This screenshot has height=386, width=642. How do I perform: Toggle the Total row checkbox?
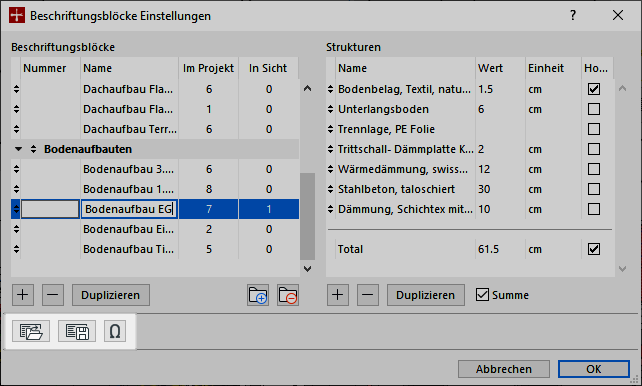(594, 249)
